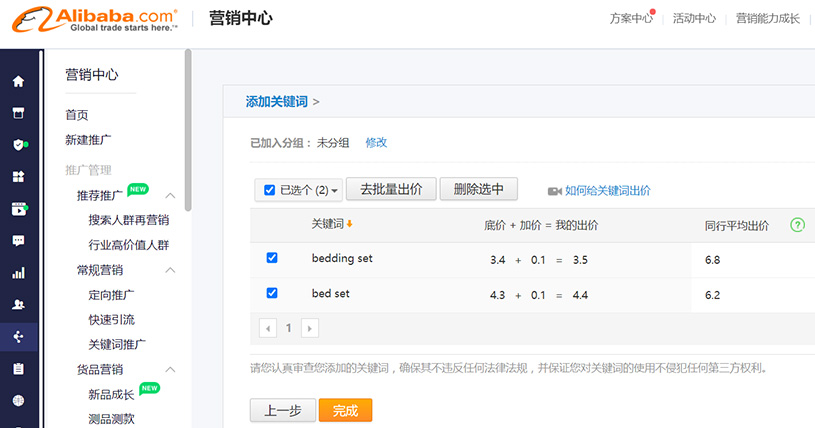Click base price 3.4 for bedding set

pos(497,260)
